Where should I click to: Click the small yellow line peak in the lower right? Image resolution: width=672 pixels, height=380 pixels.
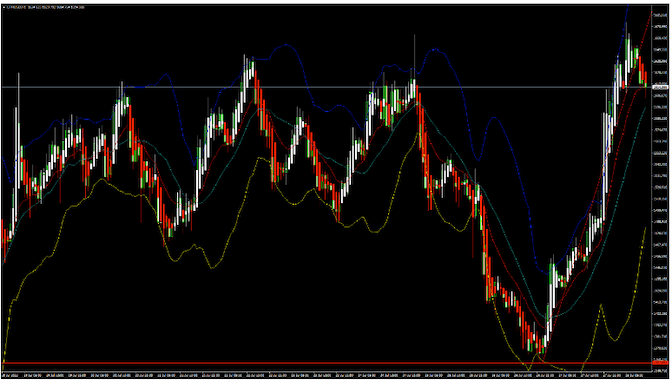[601, 305]
